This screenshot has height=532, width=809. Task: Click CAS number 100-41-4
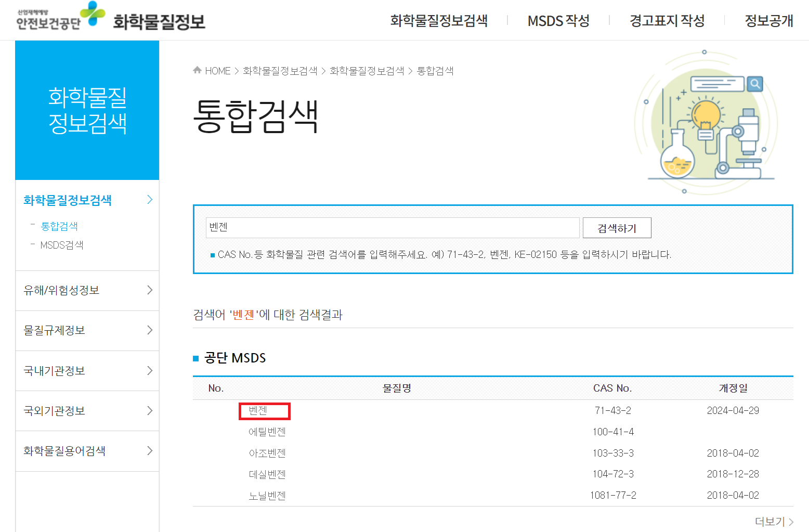tap(613, 432)
